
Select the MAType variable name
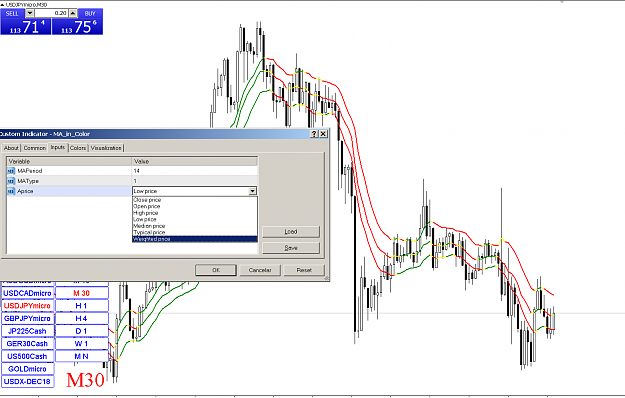pyautogui.click(x=28, y=181)
